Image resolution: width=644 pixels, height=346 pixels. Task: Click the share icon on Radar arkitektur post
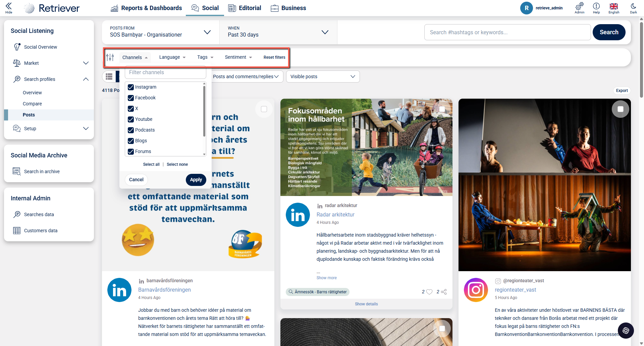pyautogui.click(x=444, y=292)
